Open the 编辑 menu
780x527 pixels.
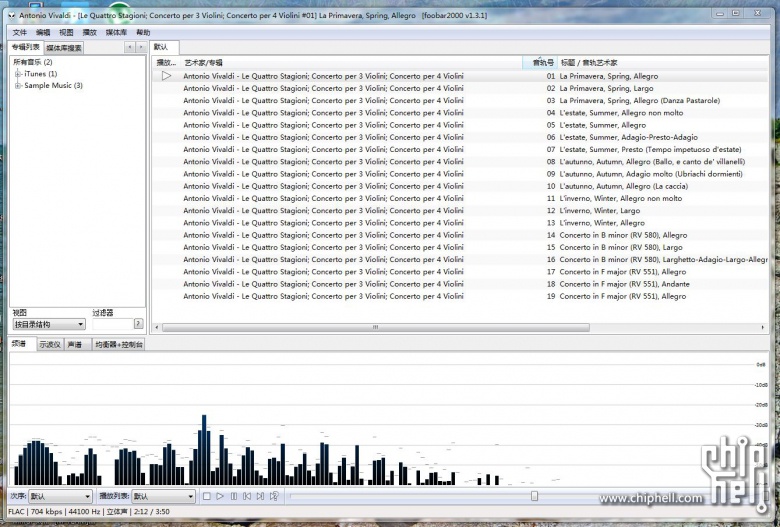click(43, 32)
